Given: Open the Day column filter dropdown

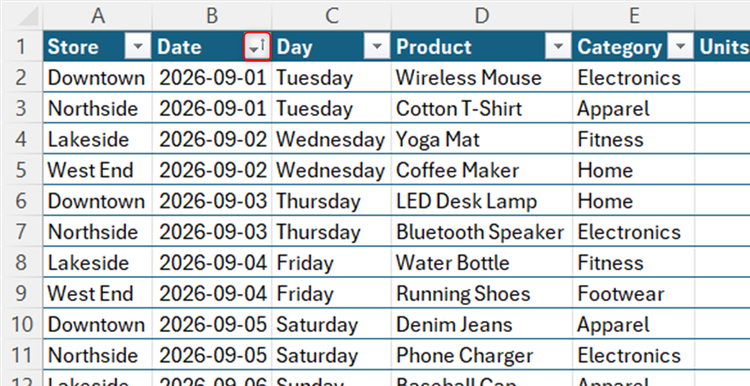Looking at the screenshot, I should pos(377,47).
